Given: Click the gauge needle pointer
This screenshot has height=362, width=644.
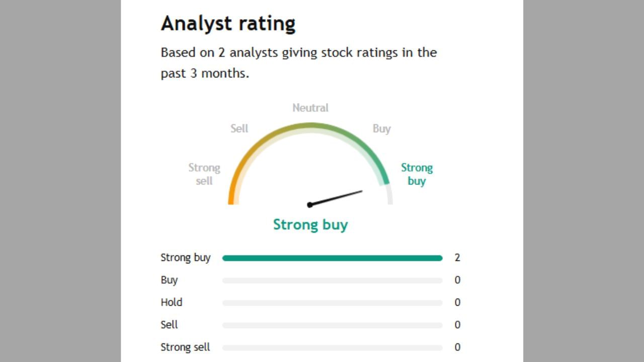Looking at the screenshot, I should pos(336,198).
